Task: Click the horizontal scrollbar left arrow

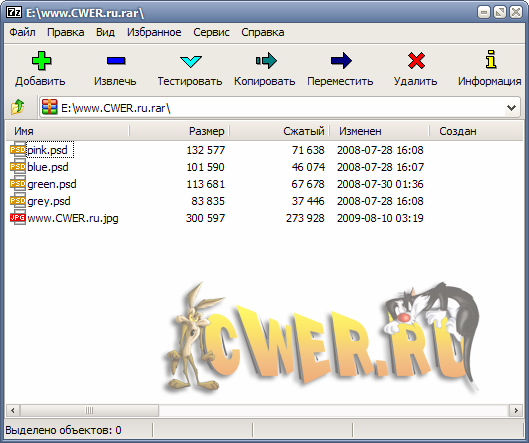Action: (13, 411)
